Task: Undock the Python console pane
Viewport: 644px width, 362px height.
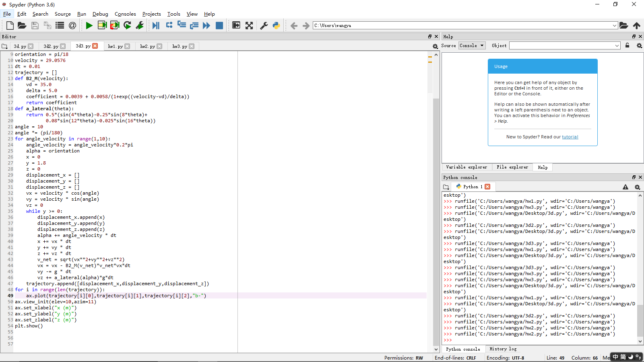Action: click(x=634, y=177)
